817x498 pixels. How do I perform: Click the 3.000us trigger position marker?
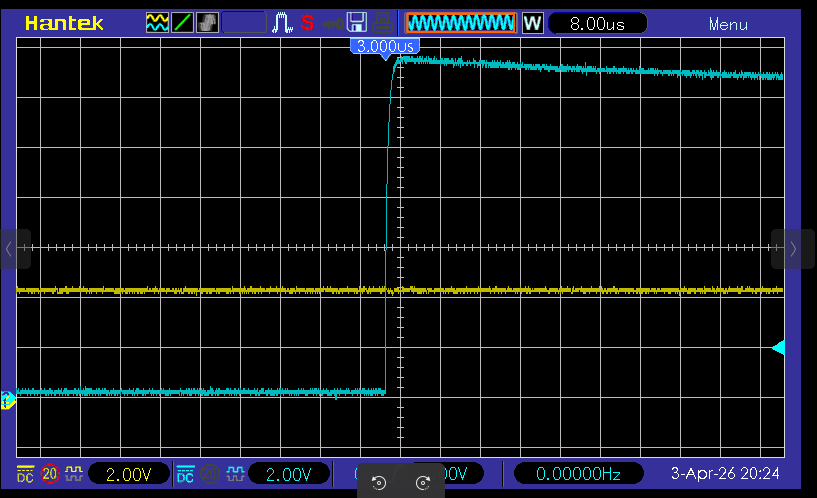(384, 46)
